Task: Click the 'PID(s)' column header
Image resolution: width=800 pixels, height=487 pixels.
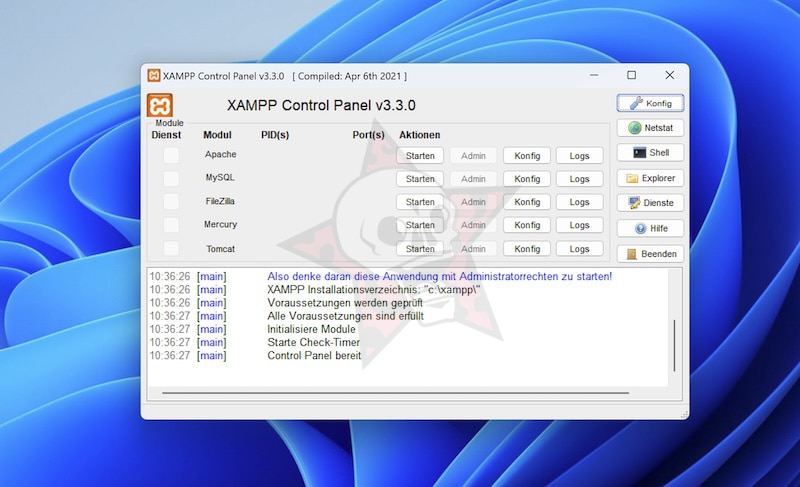Action: [x=275, y=135]
